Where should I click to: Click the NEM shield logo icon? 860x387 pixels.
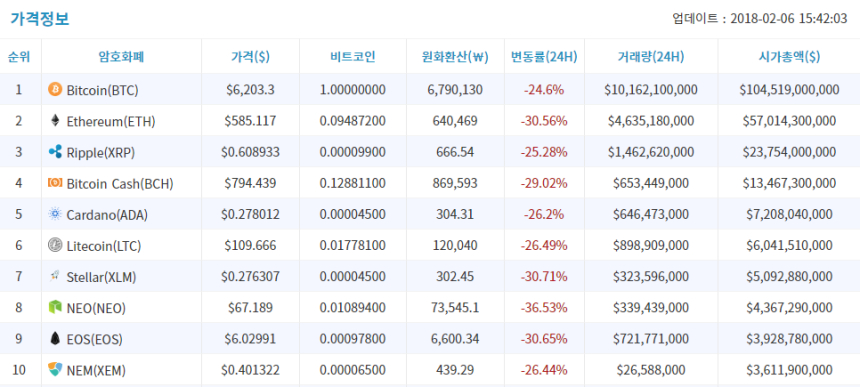click(55, 370)
